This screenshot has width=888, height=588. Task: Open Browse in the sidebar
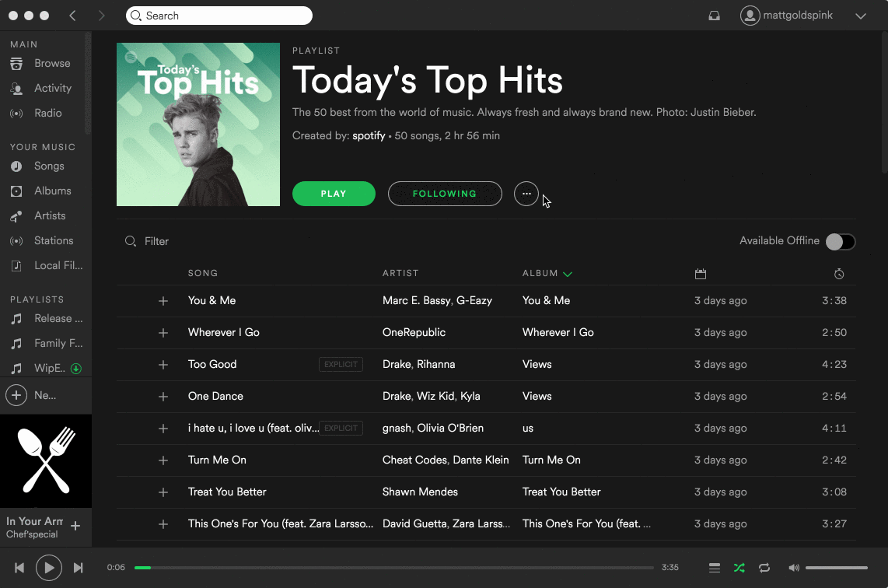coord(52,64)
